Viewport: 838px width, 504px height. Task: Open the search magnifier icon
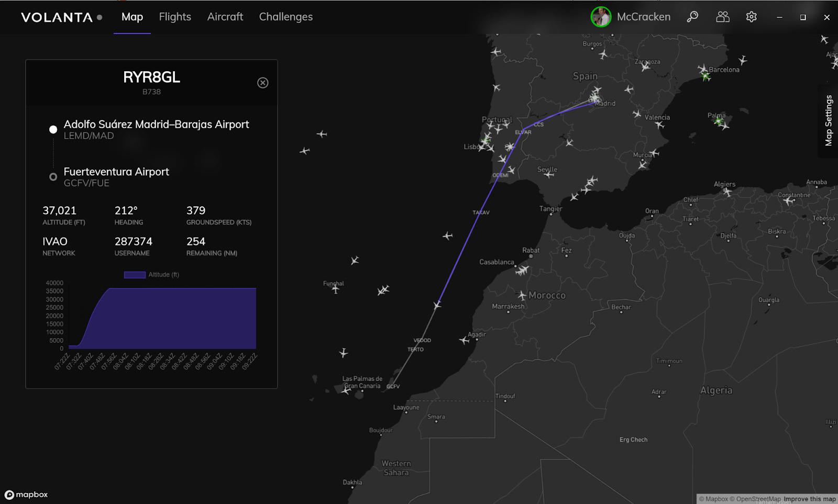692,17
